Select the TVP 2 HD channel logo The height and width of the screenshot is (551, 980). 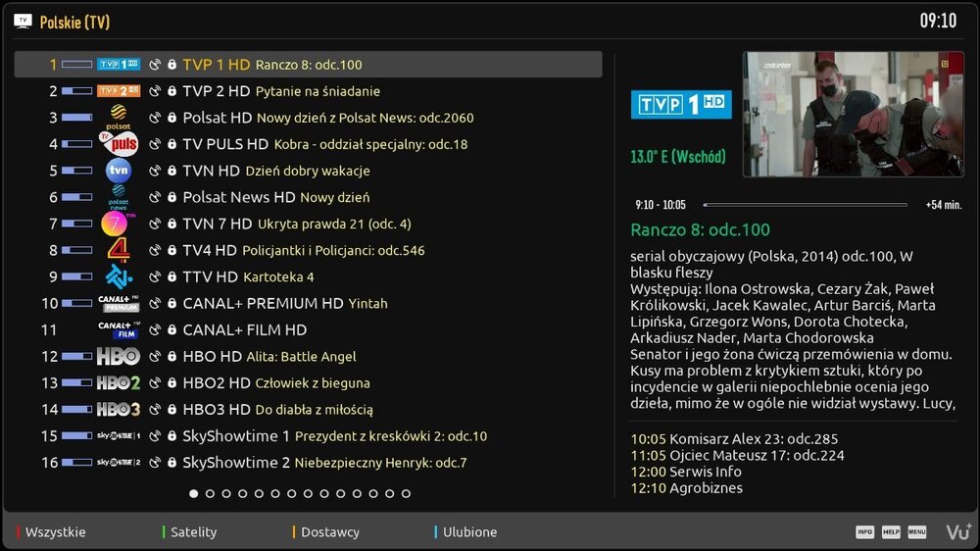coord(119,90)
